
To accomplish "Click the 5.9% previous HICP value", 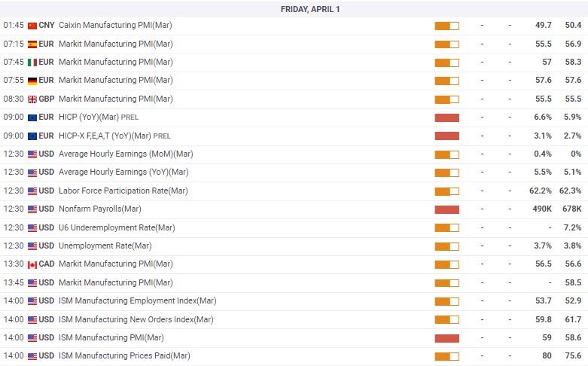I will 573,117.
